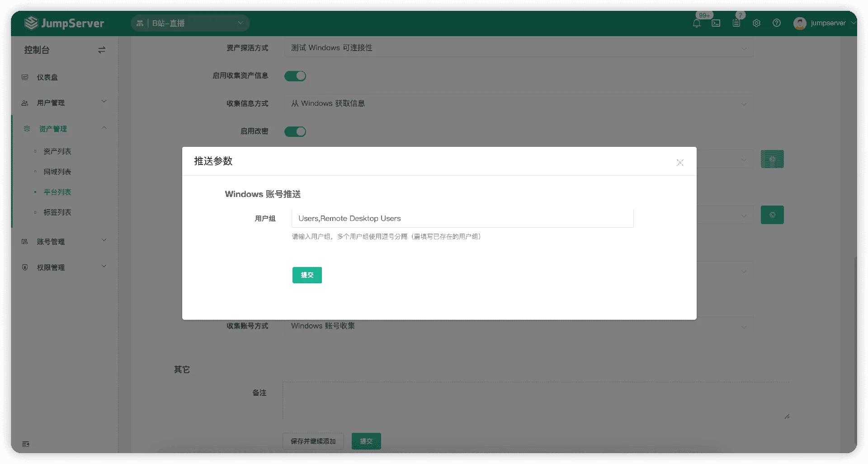Open the dropdown beside the upper green gear button
This screenshot has width=868, height=464.
[x=744, y=159]
